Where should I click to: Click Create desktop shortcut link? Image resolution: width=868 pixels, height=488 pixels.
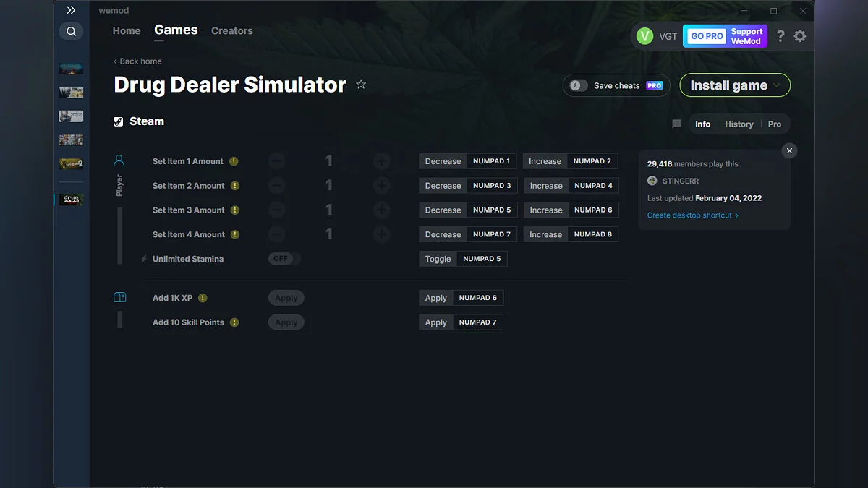coord(693,215)
